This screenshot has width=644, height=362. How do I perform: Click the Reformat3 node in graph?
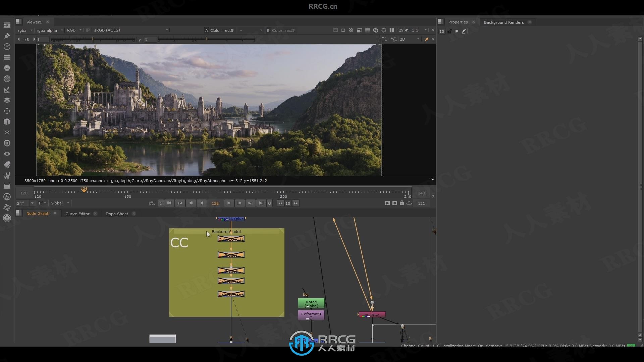[311, 315]
